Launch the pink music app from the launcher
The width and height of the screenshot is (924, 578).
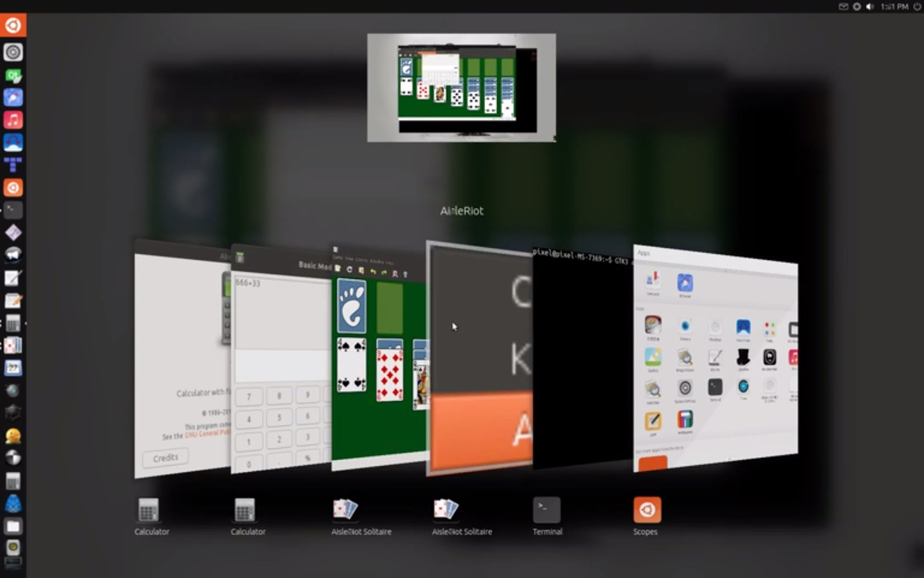(x=13, y=120)
